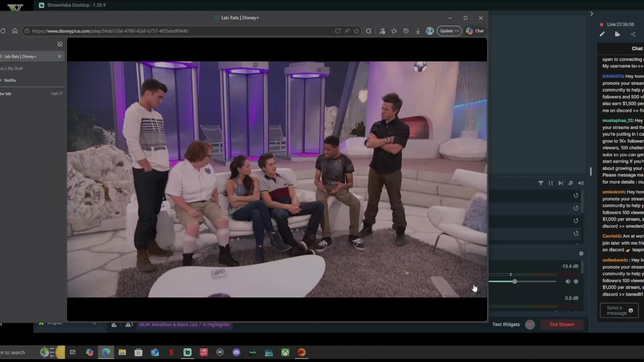Skip to the next alert
This screenshot has width=644, height=362.
point(560,184)
